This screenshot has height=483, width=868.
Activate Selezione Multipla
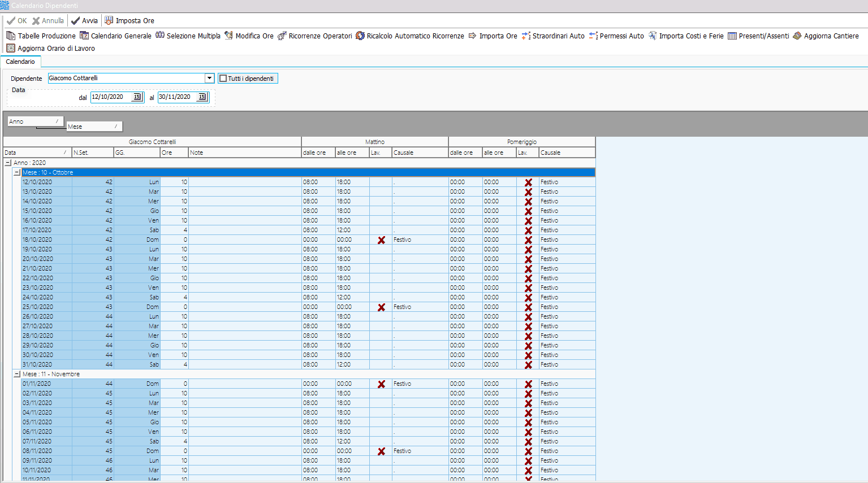coord(188,36)
